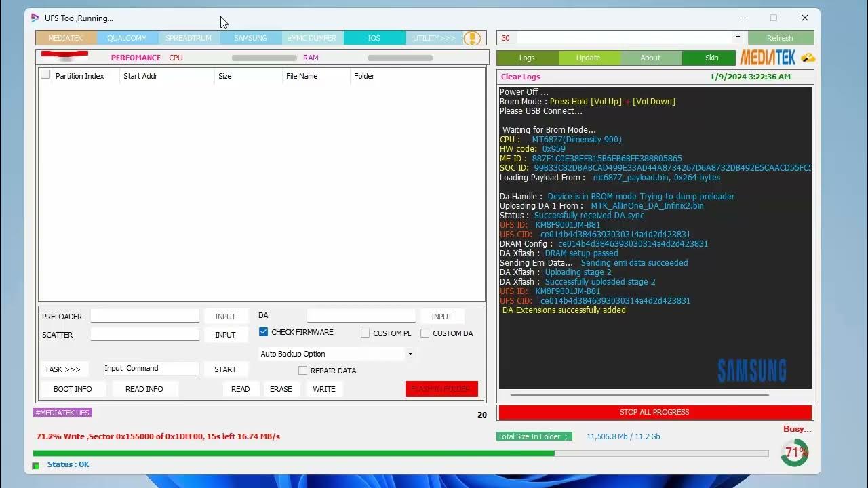Image resolution: width=868 pixels, height=488 pixels.
Task: Click the log panel horizontal scrollbar
Action: pyautogui.click(x=639, y=394)
